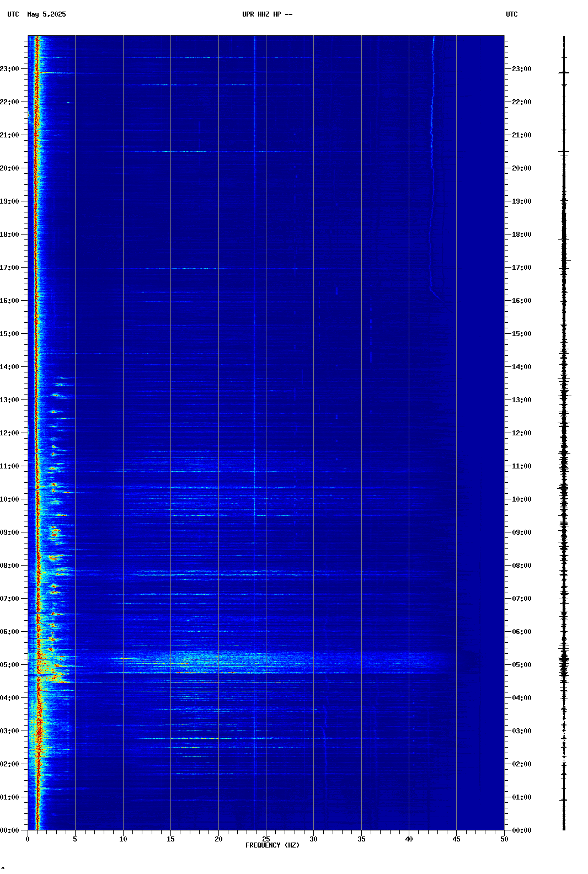Screen dimensions: 588x874
Task: Click '17:00' on the right time axis
Action: (522, 268)
